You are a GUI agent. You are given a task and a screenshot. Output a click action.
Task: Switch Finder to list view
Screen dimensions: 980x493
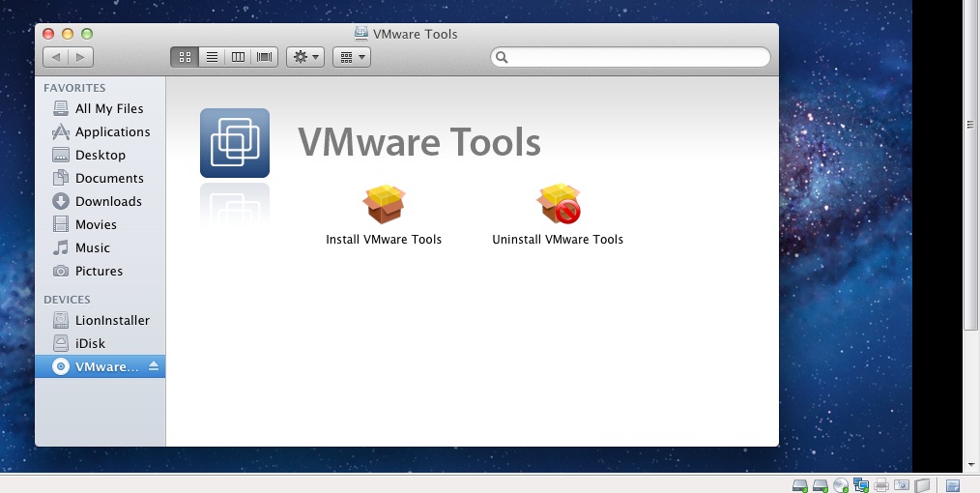(212, 57)
